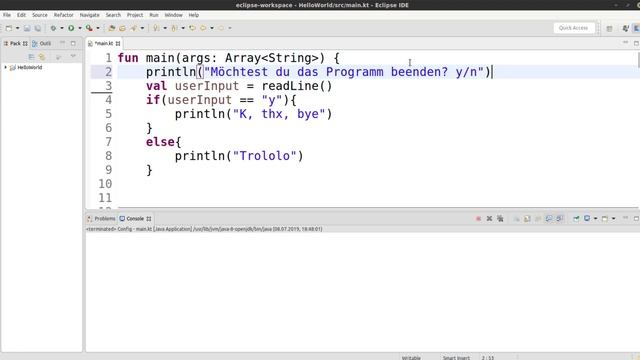Open the Project menu
This screenshot has width=640, height=360.
(135, 15)
